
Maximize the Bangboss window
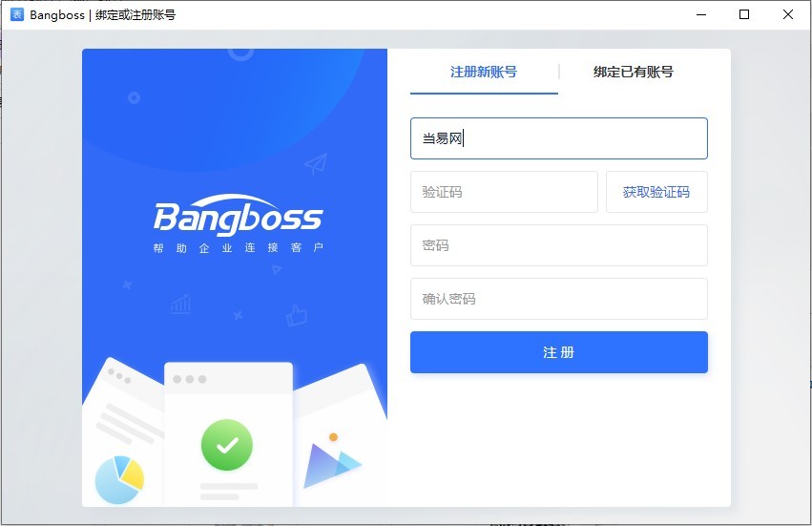pyautogui.click(x=744, y=14)
